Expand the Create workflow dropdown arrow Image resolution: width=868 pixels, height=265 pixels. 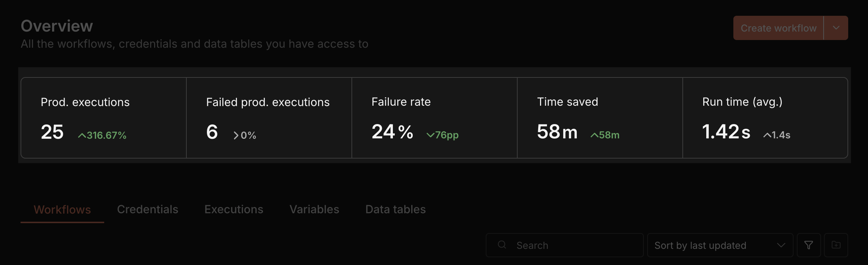[836, 28]
